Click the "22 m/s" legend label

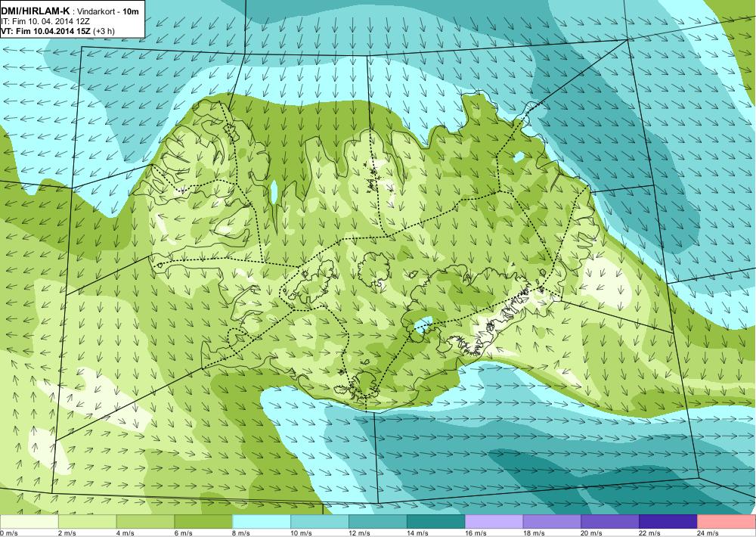tap(650, 533)
